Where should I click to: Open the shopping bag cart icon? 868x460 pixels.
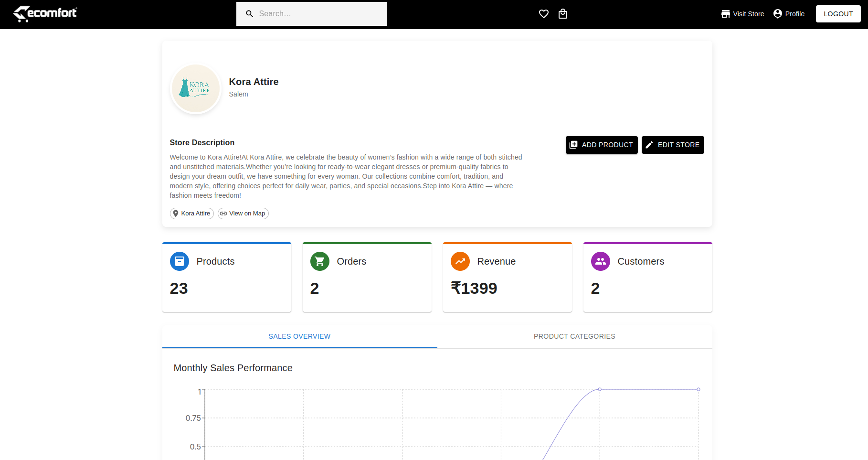coord(563,14)
